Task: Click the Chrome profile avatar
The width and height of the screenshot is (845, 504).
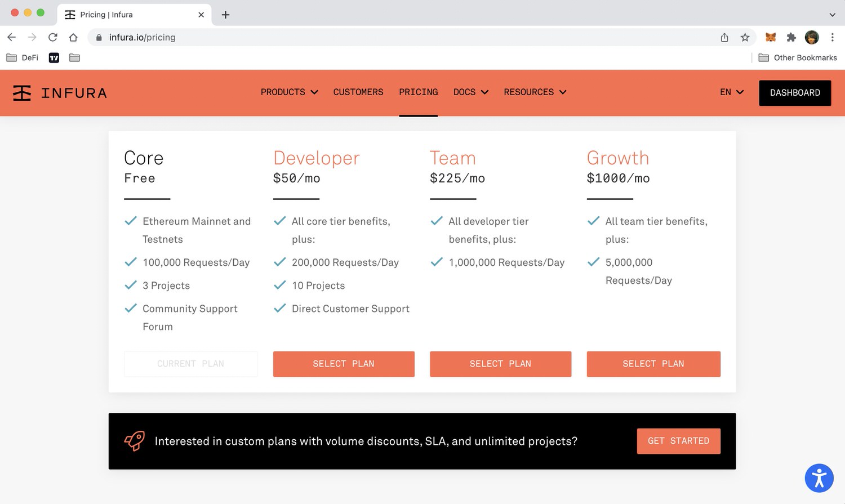Action: 812,37
